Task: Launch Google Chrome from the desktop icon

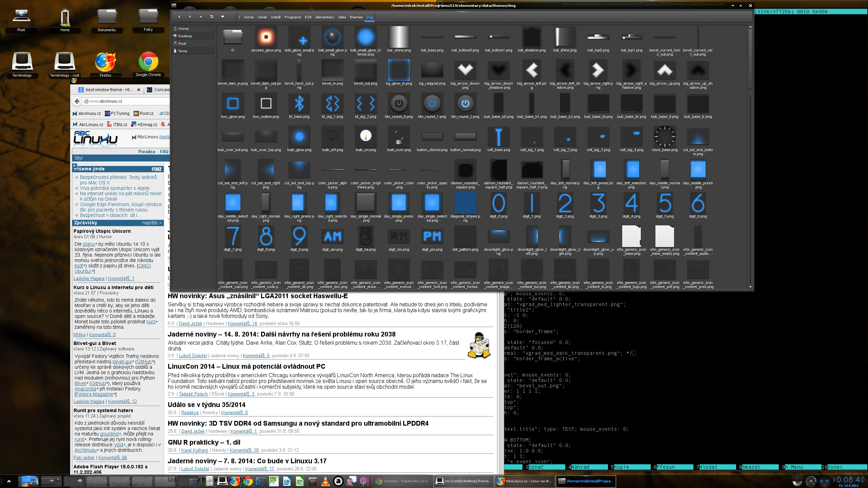Action: (x=148, y=64)
